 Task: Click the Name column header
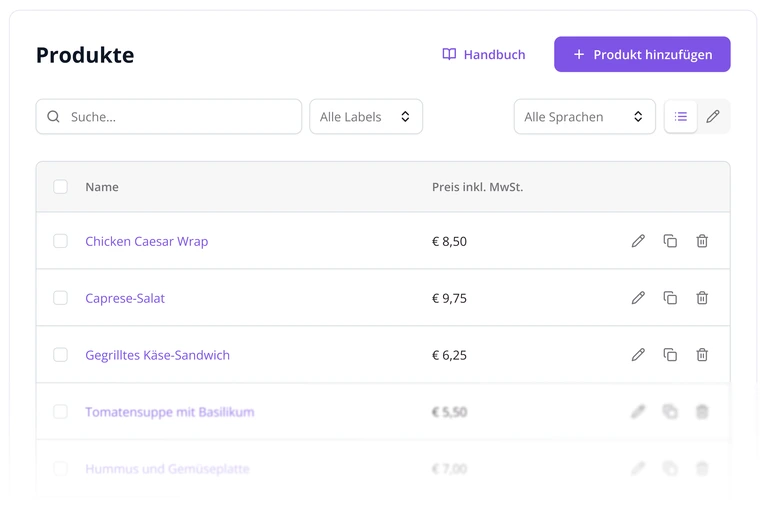(x=102, y=187)
